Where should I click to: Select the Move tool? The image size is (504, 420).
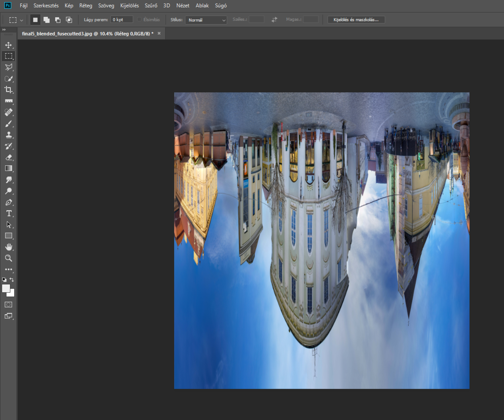[x=8, y=45]
